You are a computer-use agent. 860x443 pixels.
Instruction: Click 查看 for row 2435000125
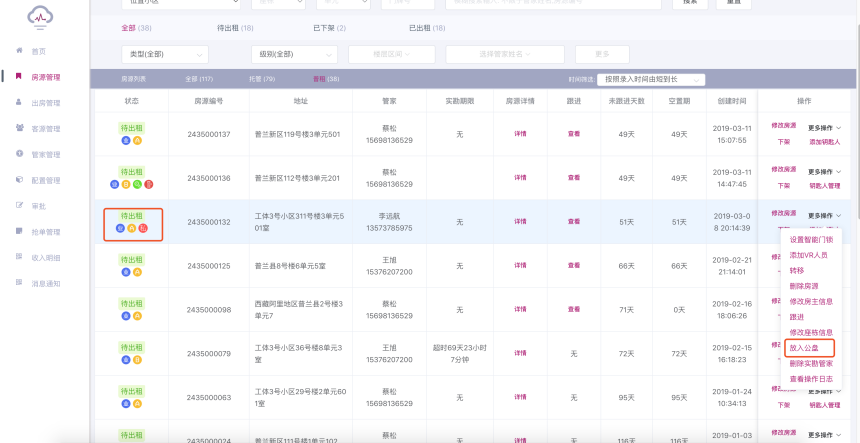point(574,265)
